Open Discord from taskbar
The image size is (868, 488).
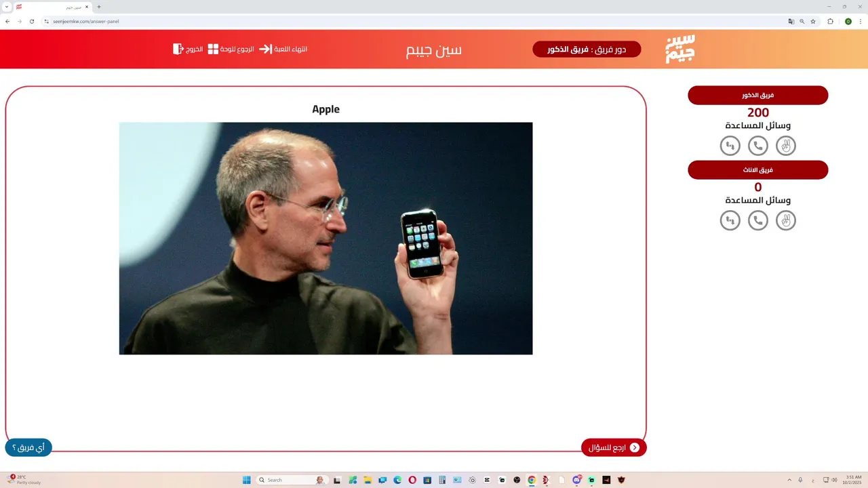tap(576, 480)
